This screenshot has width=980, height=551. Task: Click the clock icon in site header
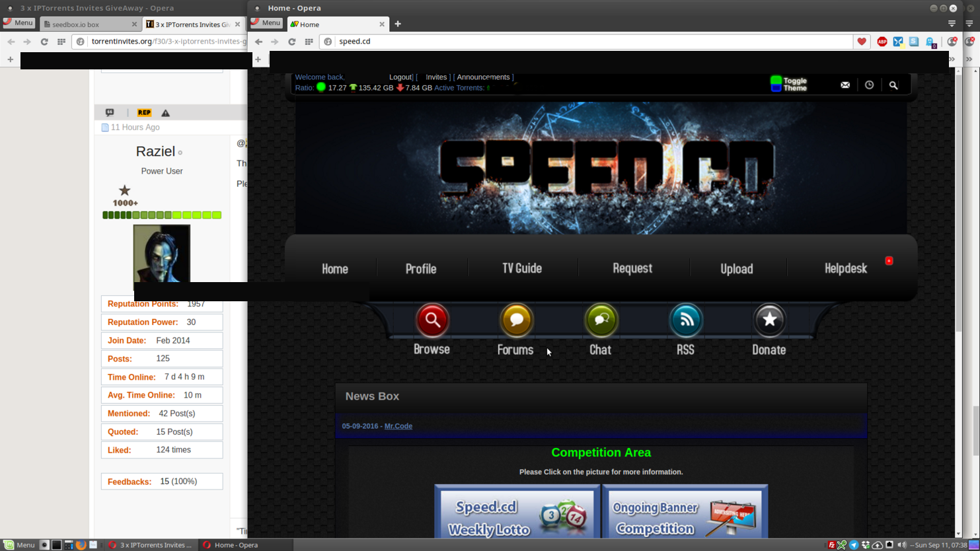click(869, 85)
